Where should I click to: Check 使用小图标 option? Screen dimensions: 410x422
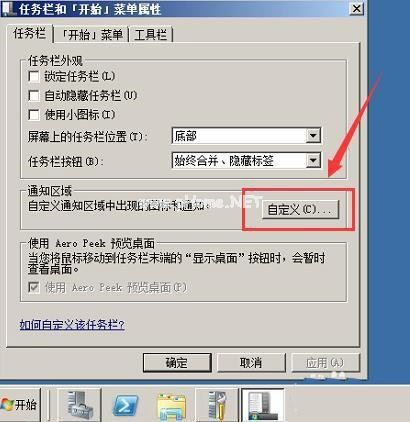(x=34, y=115)
